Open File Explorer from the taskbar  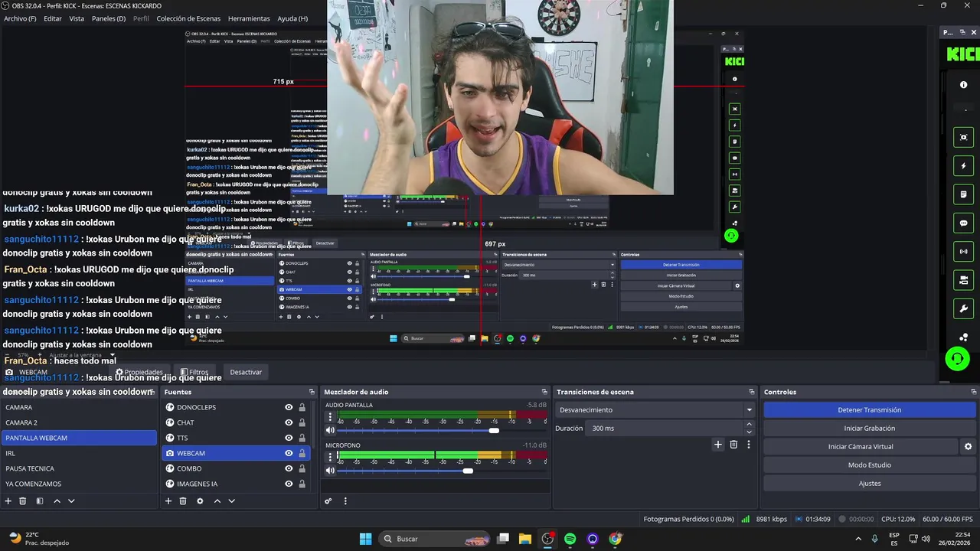coord(524,539)
